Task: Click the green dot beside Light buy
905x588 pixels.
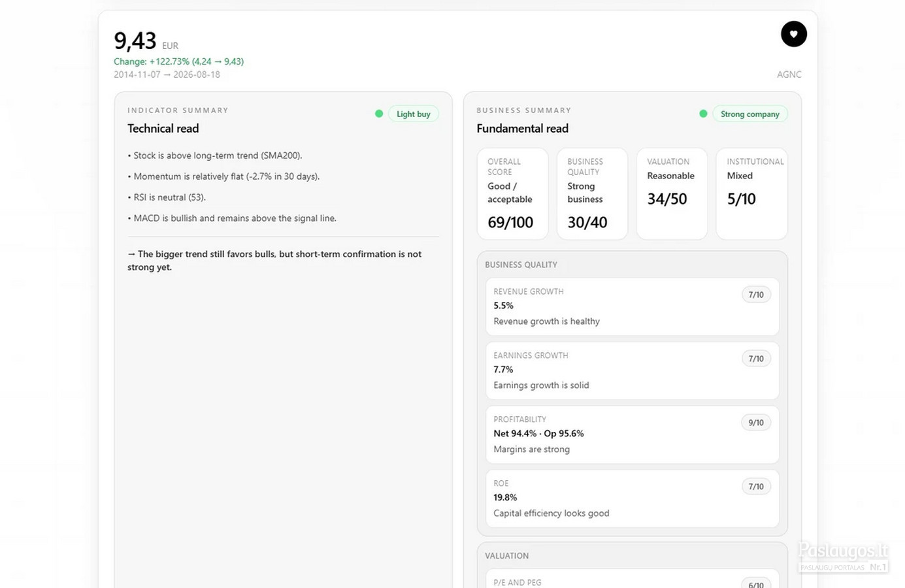Action: coord(379,114)
